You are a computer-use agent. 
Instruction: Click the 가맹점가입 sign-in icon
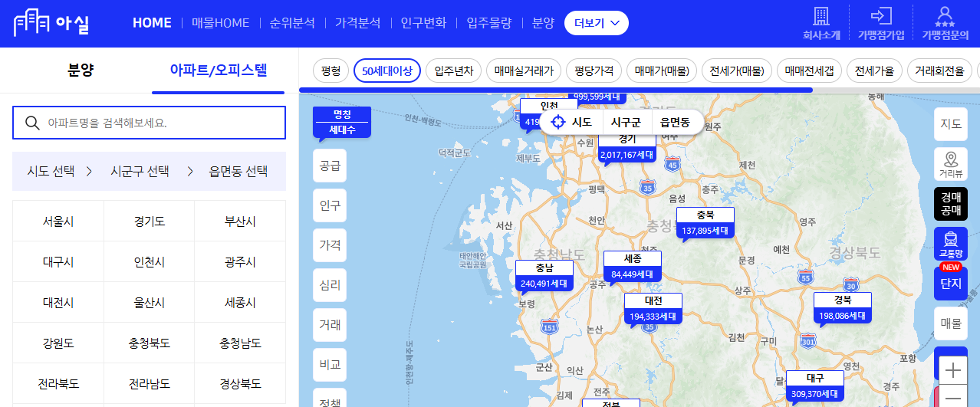click(x=880, y=16)
